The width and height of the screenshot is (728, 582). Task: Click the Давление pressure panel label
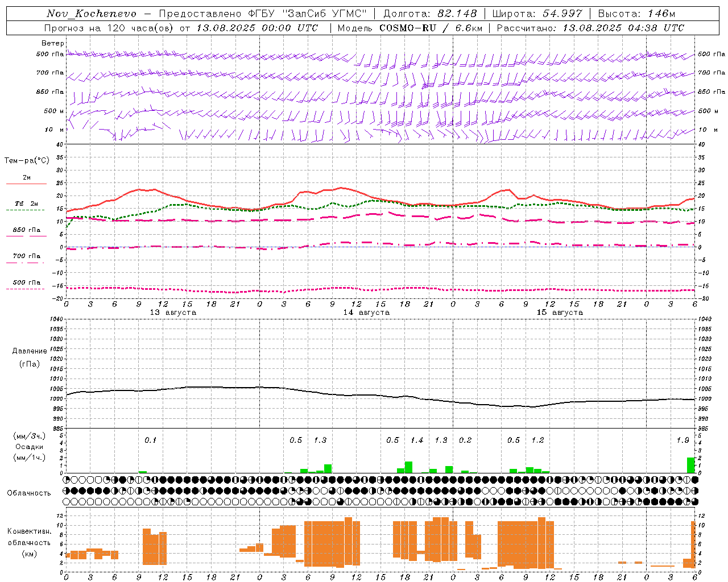point(30,351)
